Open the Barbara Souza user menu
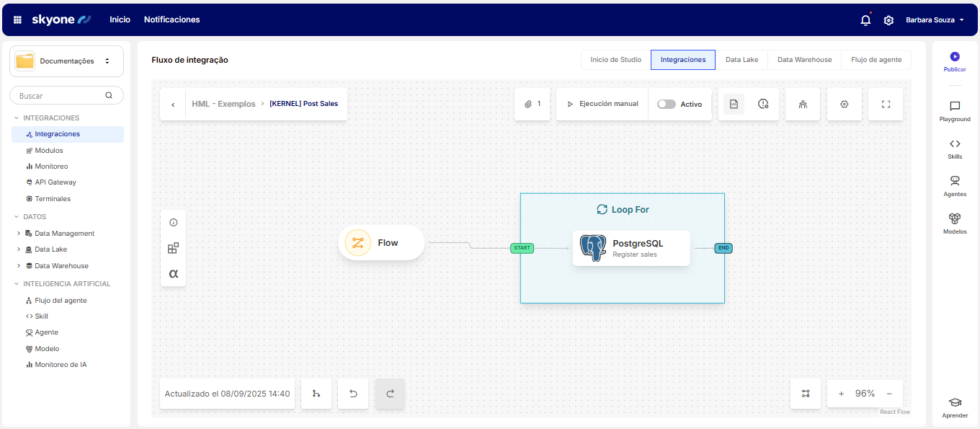The height and width of the screenshot is (429, 980). pyautogui.click(x=934, y=20)
